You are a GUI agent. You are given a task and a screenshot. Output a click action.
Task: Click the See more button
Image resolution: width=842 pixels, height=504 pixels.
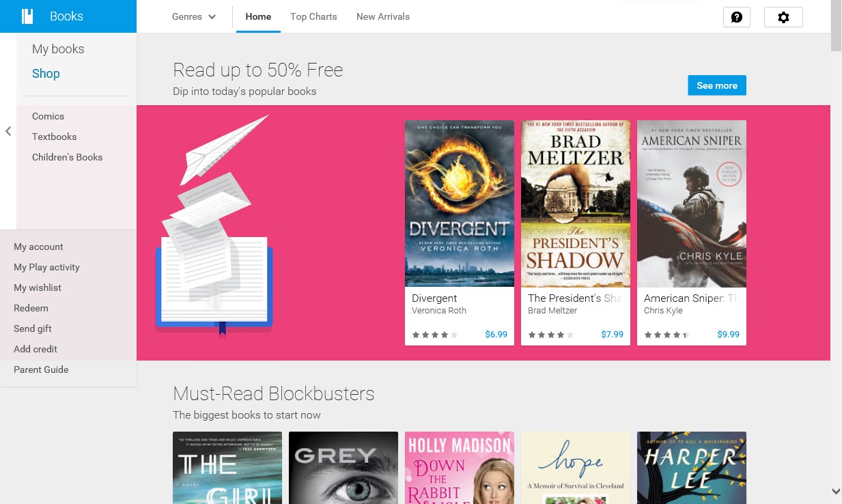(717, 85)
